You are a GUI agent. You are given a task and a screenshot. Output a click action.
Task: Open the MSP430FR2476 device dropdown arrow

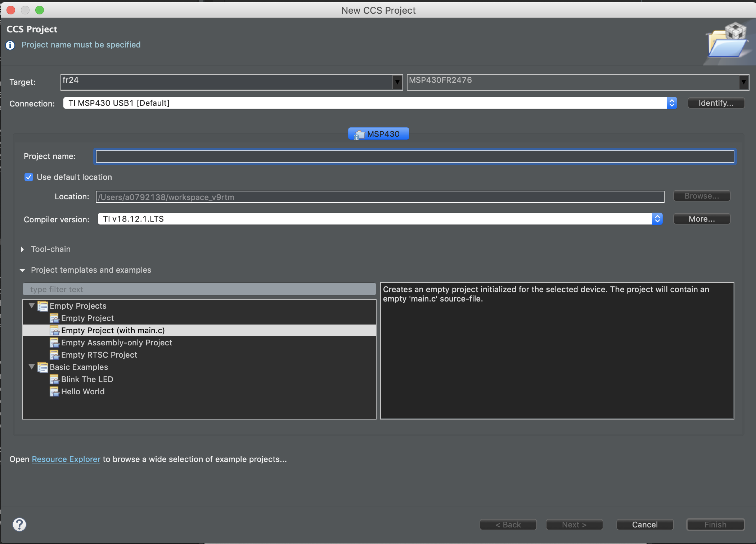point(744,82)
